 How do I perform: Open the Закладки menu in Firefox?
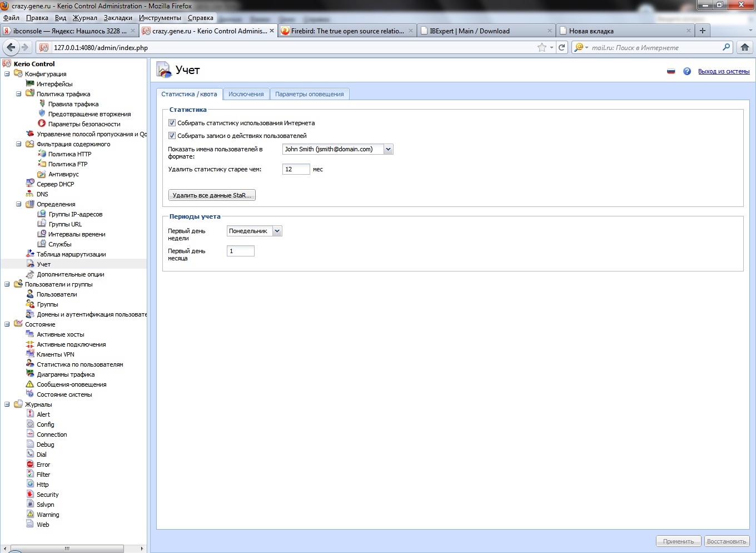click(118, 18)
